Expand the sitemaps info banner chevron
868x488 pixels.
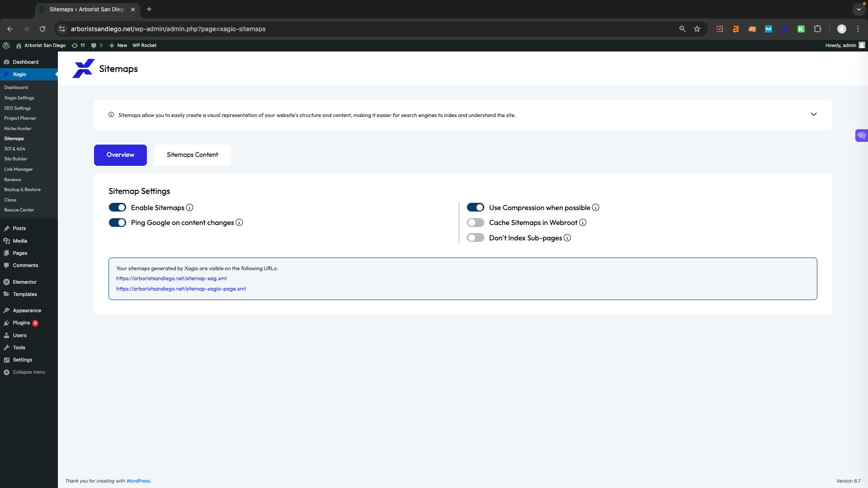pyautogui.click(x=814, y=115)
